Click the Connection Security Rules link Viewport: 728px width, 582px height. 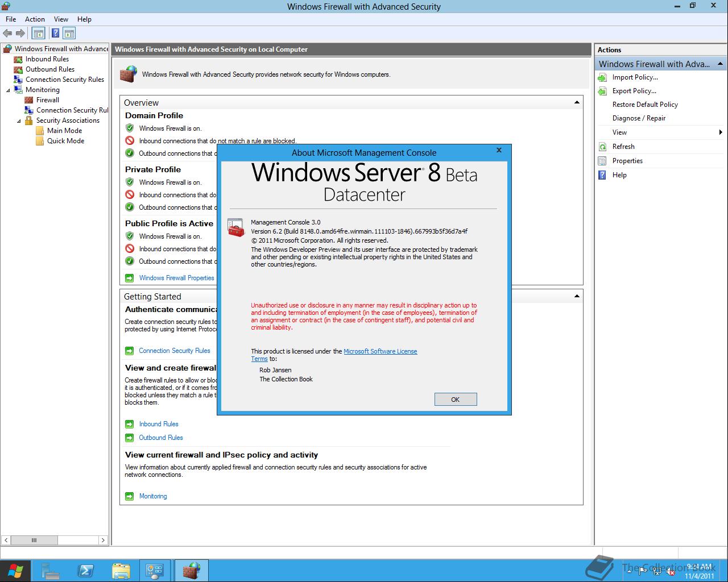tap(175, 351)
